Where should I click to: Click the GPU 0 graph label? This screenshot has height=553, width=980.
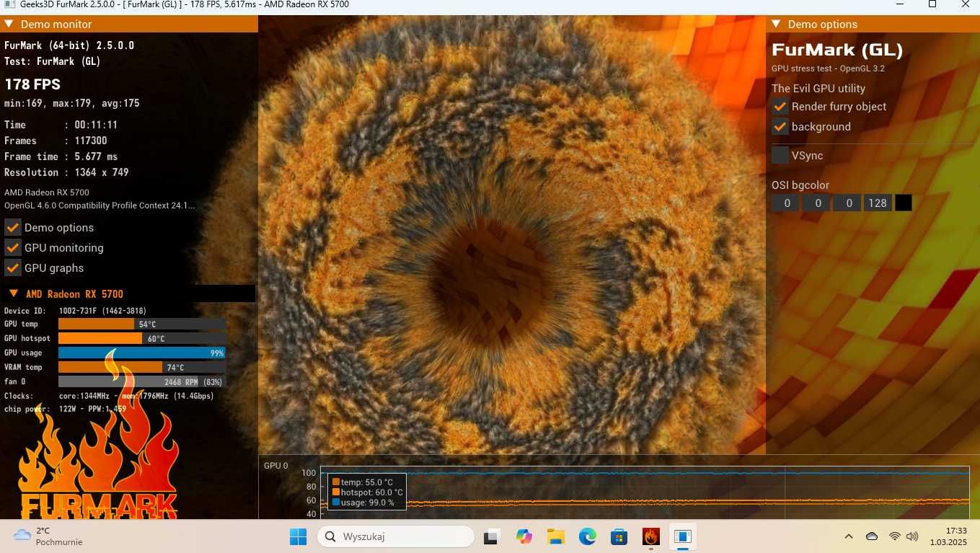[275, 466]
